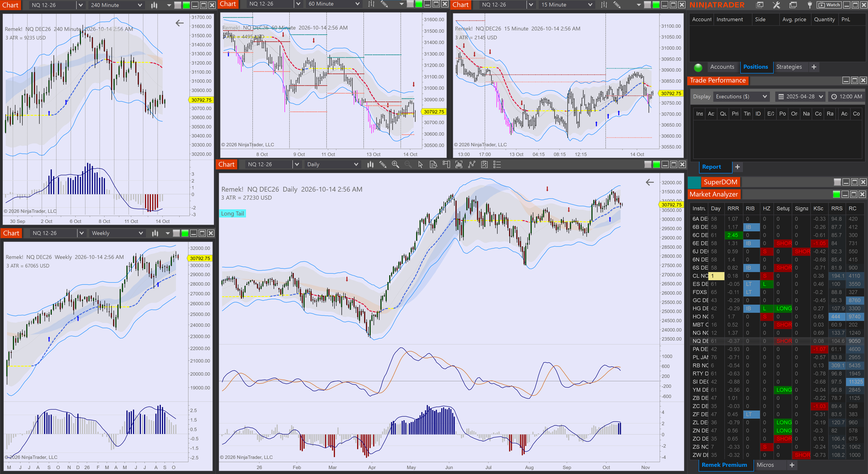Click the 12:00 AM time field
The width and height of the screenshot is (868, 474).
tap(846, 97)
